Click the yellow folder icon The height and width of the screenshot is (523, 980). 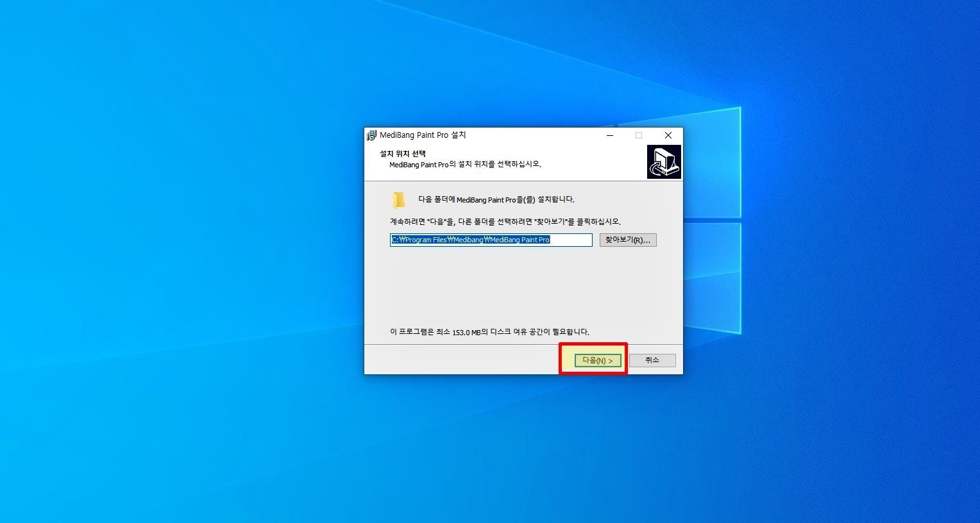click(399, 200)
